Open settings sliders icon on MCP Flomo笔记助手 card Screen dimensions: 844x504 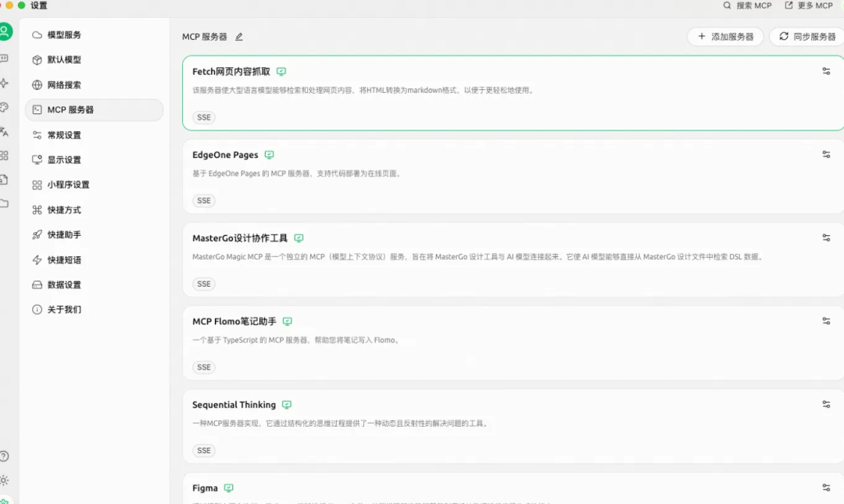point(826,321)
